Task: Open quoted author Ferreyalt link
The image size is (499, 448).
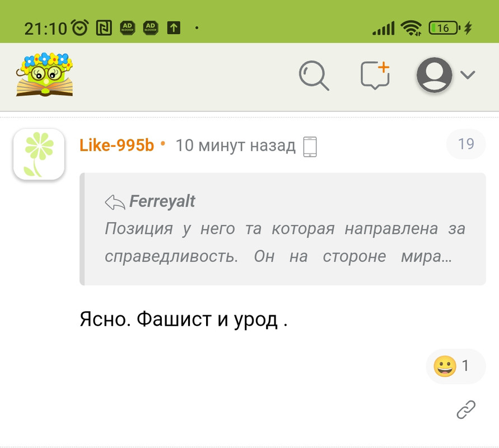Action: tap(162, 202)
